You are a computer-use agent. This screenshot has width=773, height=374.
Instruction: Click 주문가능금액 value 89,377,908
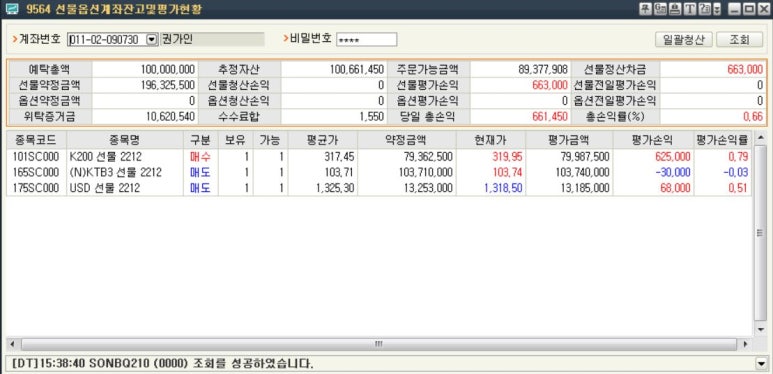(x=543, y=69)
